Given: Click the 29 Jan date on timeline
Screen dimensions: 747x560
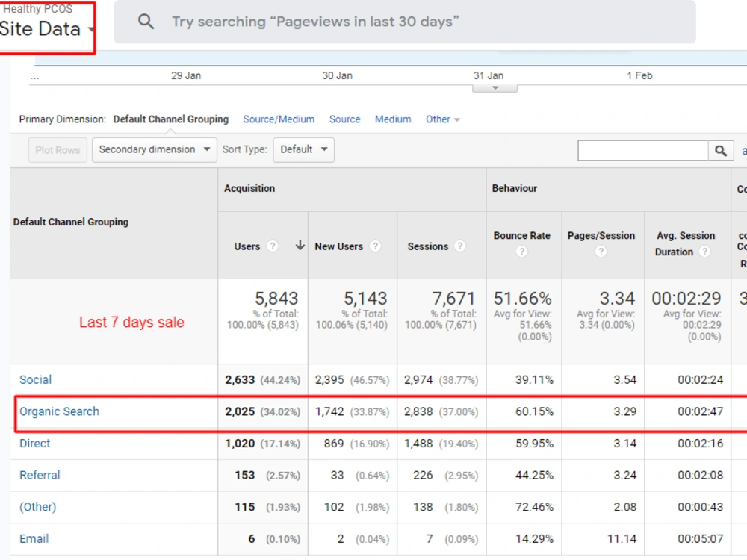Looking at the screenshot, I should tap(186, 75).
